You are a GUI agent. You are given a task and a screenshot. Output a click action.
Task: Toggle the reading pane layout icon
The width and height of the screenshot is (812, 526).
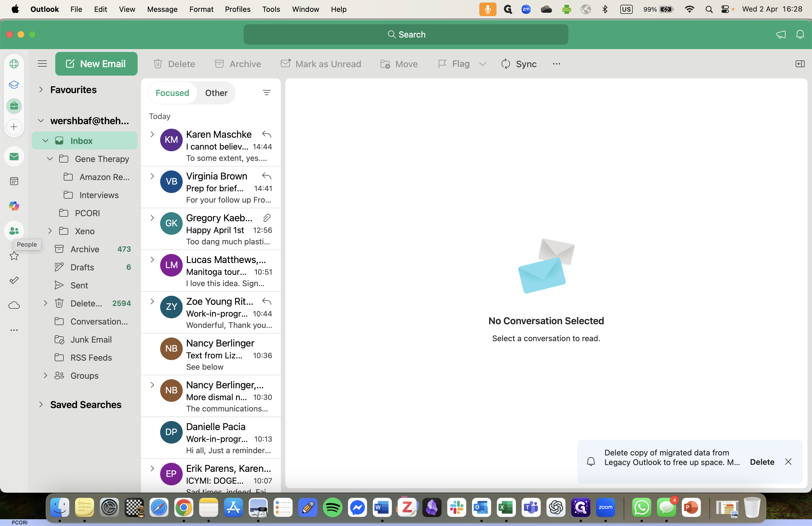click(x=800, y=64)
